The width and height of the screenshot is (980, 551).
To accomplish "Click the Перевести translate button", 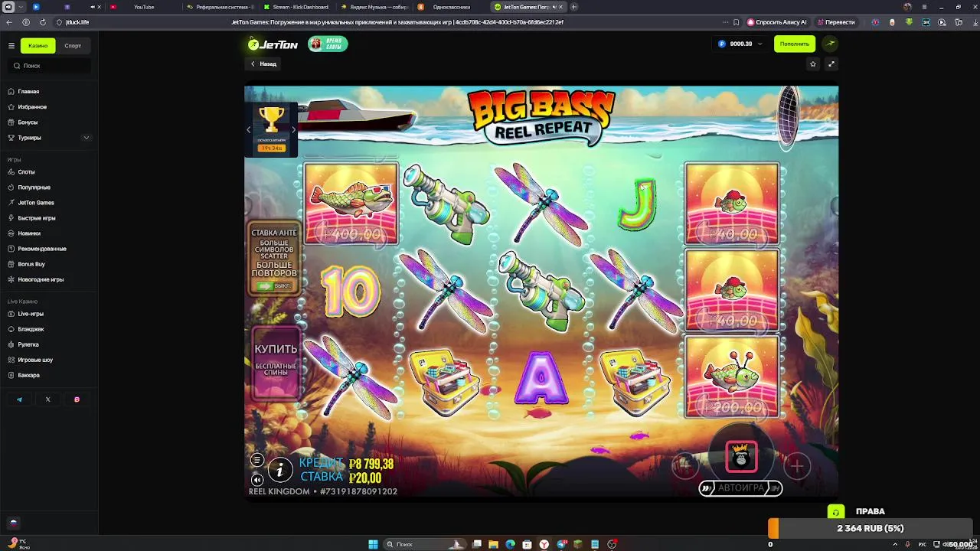I will (x=836, y=22).
